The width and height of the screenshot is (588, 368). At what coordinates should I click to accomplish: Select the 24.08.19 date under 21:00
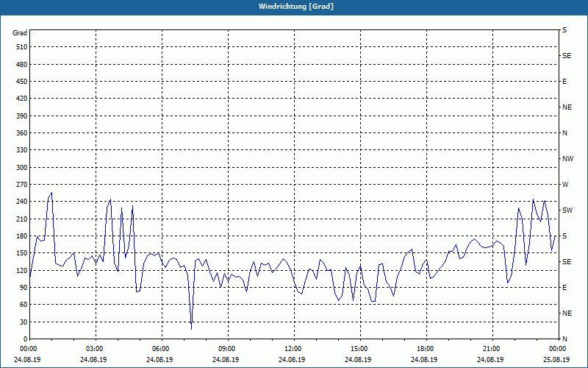[490, 360]
